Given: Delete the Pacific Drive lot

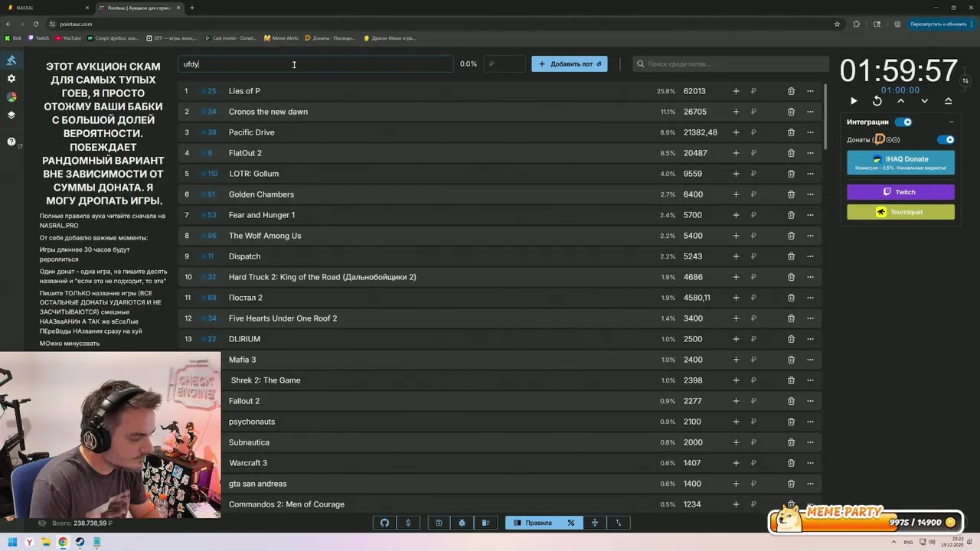Looking at the screenshot, I should coord(791,132).
